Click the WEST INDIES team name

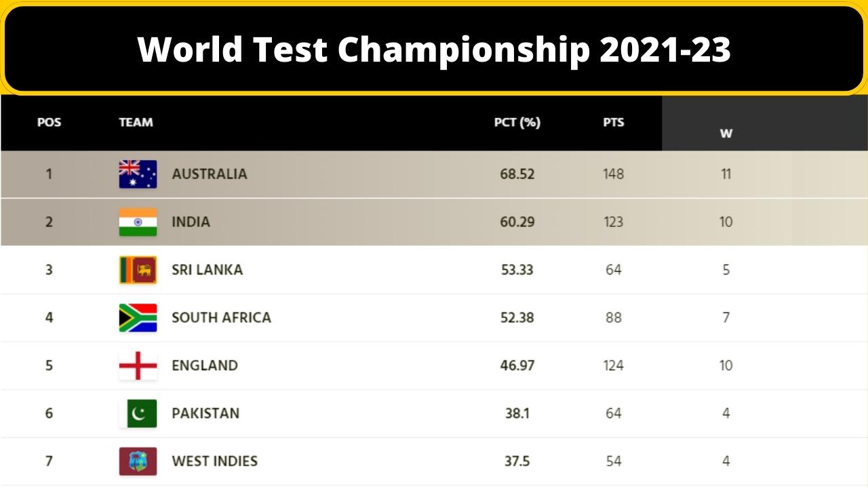[214, 461]
